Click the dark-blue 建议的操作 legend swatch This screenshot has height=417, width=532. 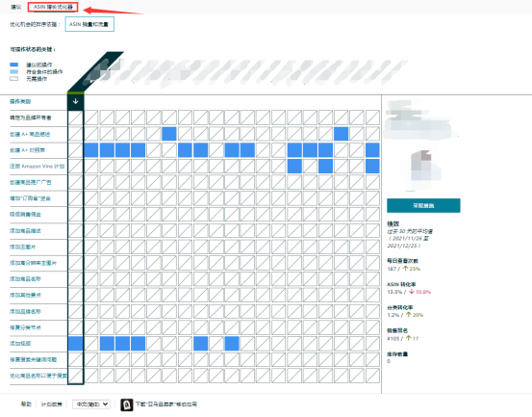[x=13, y=65]
